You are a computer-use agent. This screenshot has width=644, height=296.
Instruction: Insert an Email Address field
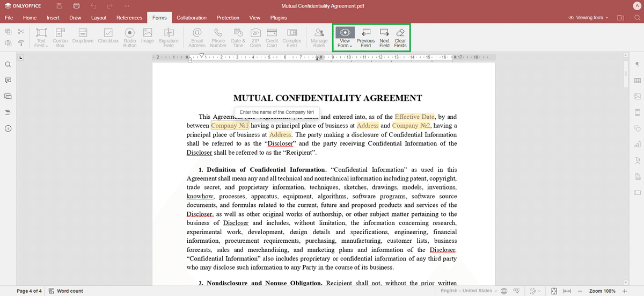pyautogui.click(x=197, y=38)
